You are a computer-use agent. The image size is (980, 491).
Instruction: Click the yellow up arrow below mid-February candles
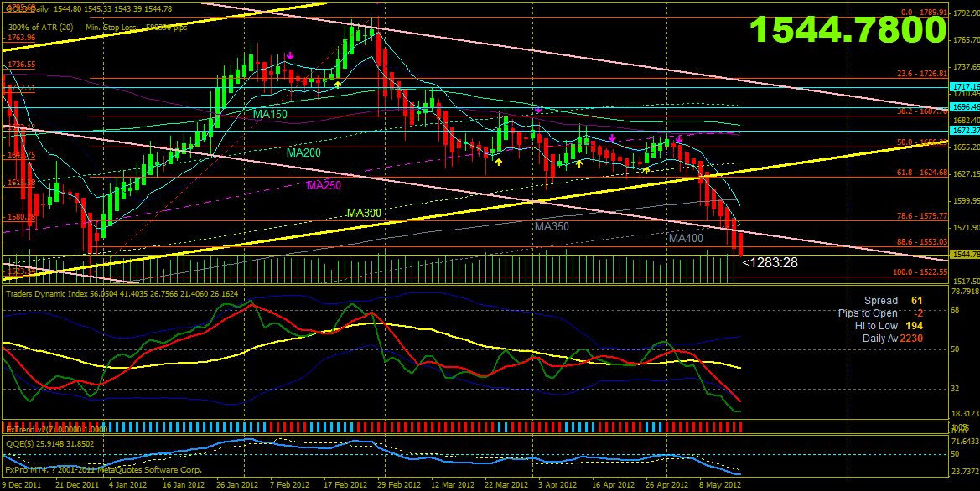tap(337, 84)
